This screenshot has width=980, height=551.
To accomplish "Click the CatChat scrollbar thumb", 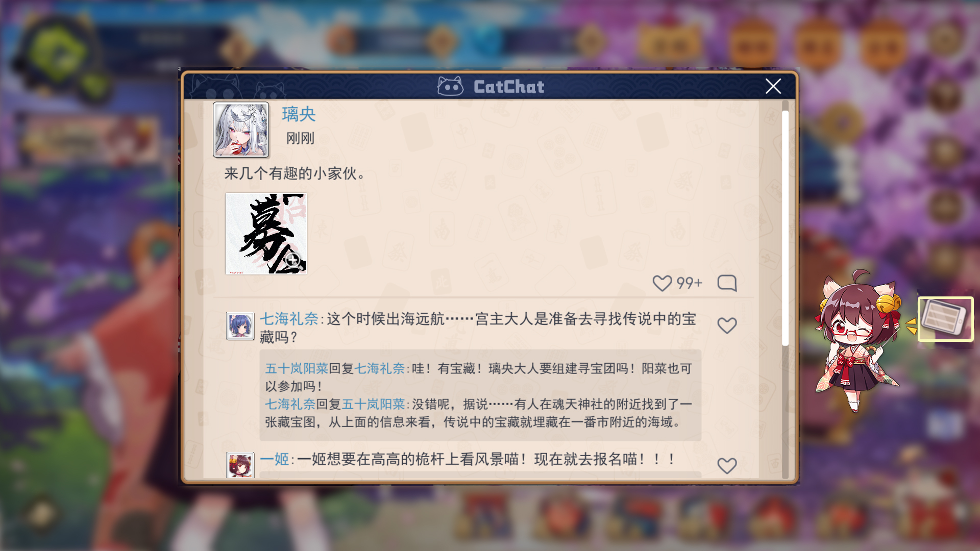I will pos(785,228).
